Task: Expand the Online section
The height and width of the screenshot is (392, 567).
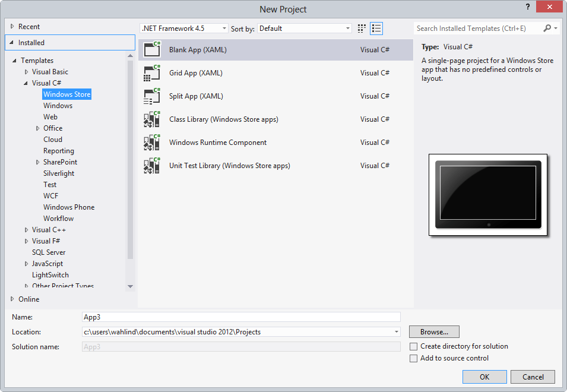Action: point(12,299)
